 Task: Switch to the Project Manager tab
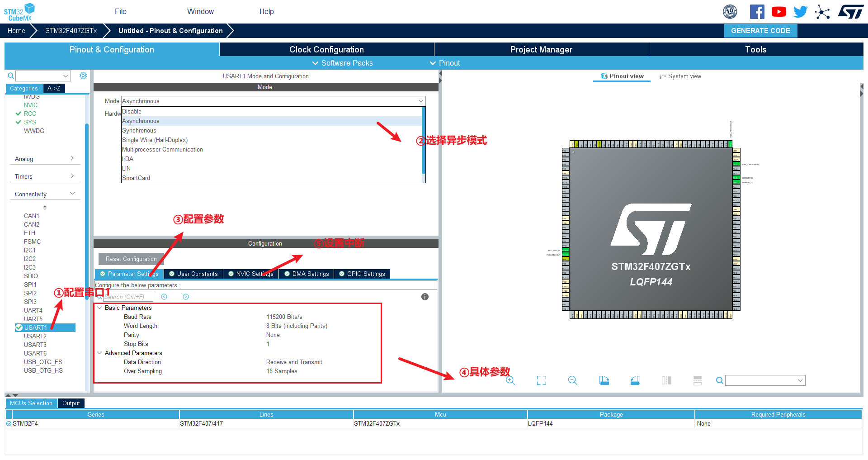click(x=541, y=49)
